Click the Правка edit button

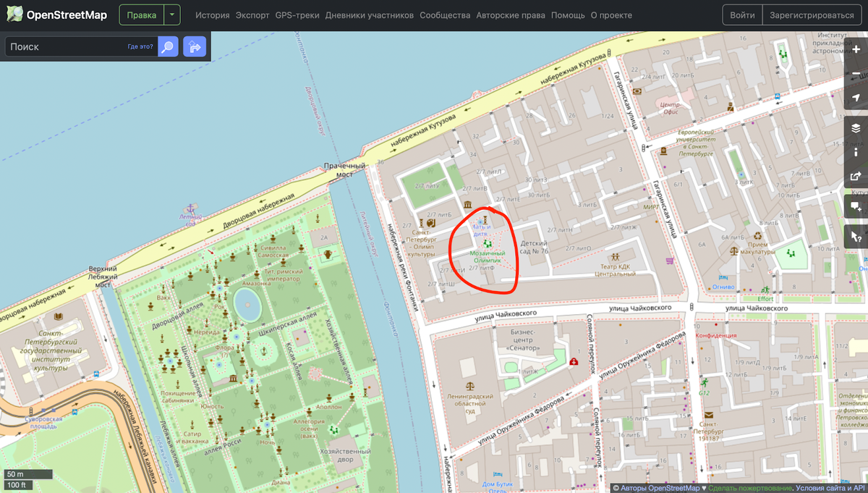pyautogui.click(x=142, y=14)
